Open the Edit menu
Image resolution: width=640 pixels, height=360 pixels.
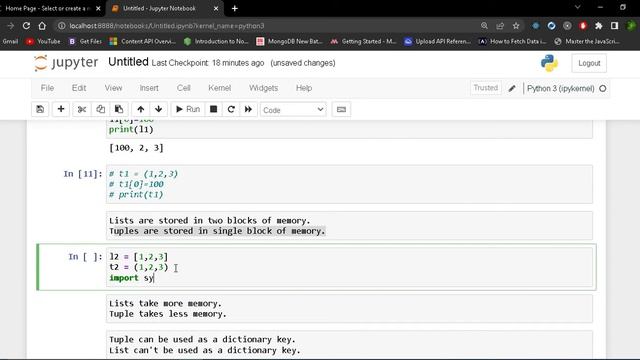tap(79, 88)
